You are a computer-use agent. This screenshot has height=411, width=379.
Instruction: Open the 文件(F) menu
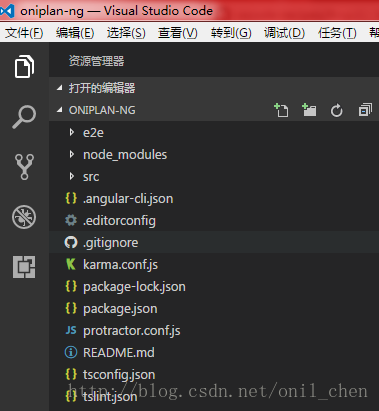[24, 33]
